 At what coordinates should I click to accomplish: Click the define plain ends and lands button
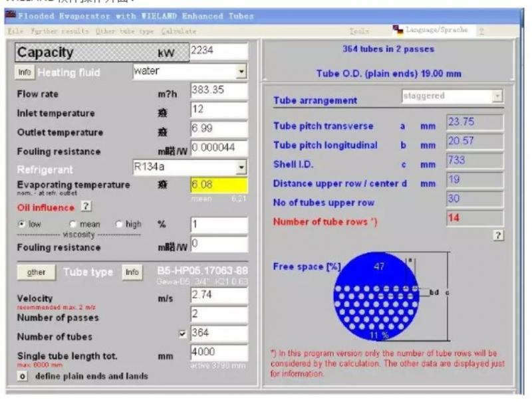pos(23,376)
